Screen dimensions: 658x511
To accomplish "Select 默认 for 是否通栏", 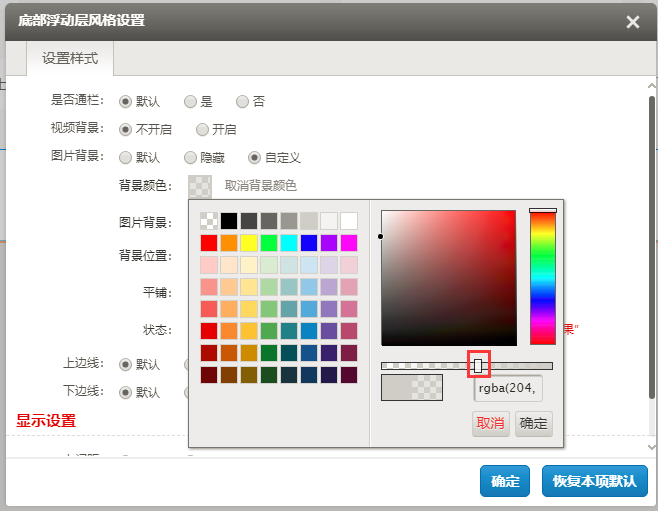I will (125, 102).
